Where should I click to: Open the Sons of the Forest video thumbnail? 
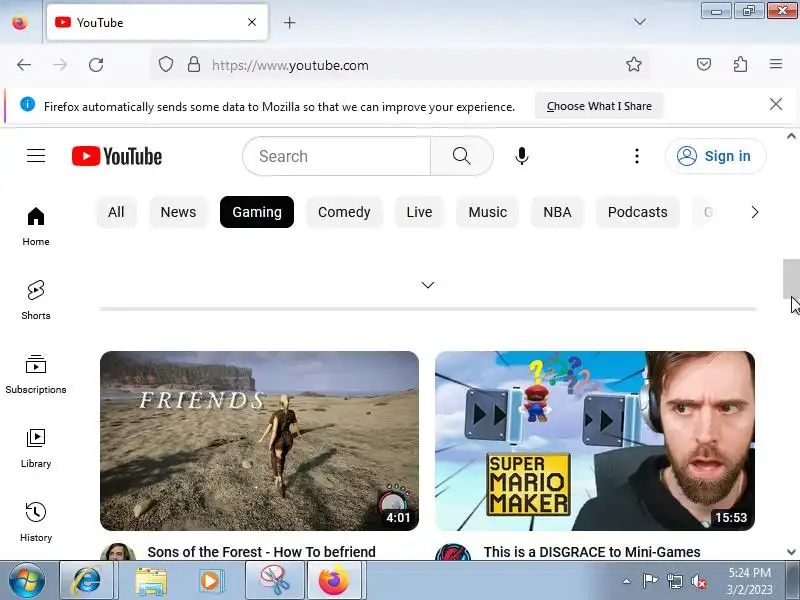pyautogui.click(x=259, y=441)
